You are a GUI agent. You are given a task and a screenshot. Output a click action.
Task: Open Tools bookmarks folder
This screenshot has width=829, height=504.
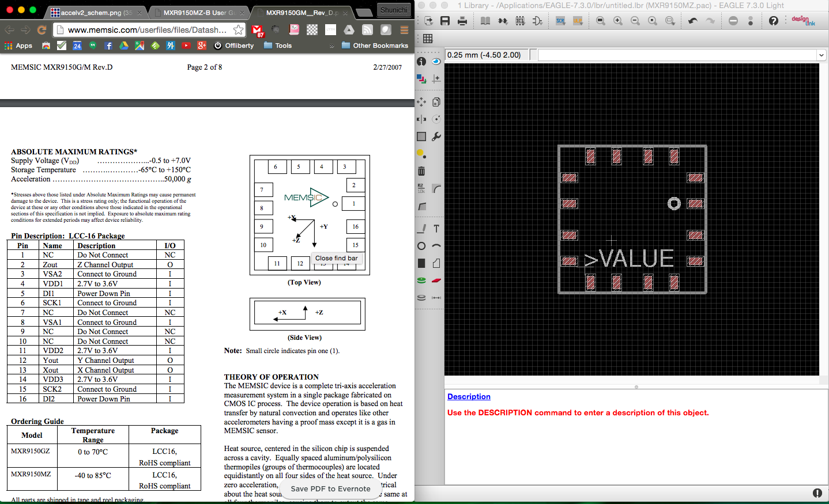click(x=278, y=46)
